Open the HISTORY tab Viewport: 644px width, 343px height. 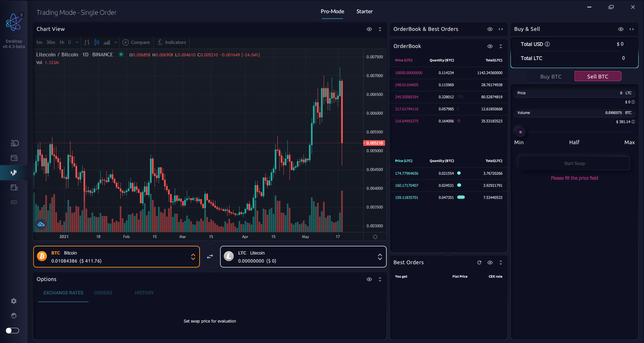[144, 293]
